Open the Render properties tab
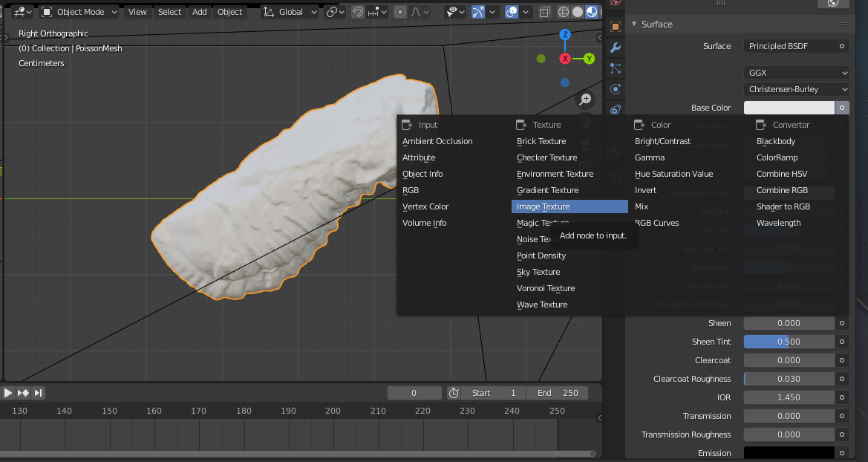Viewport: 868px width, 462px height. coord(615,4)
